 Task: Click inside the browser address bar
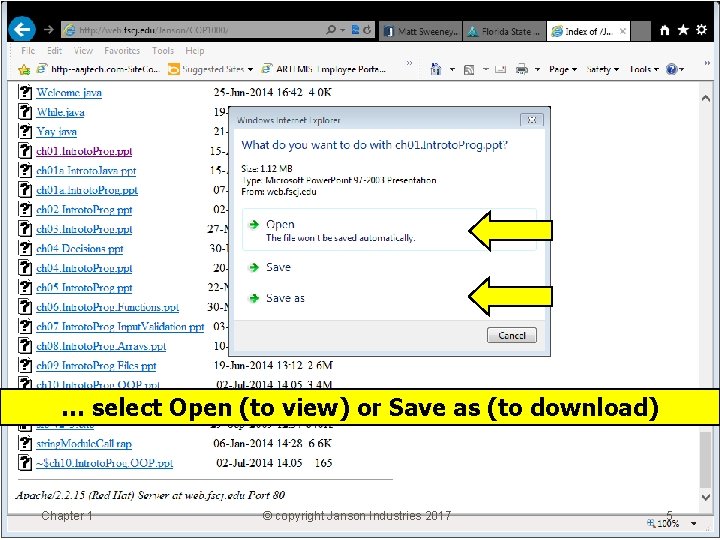tap(193, 30)
